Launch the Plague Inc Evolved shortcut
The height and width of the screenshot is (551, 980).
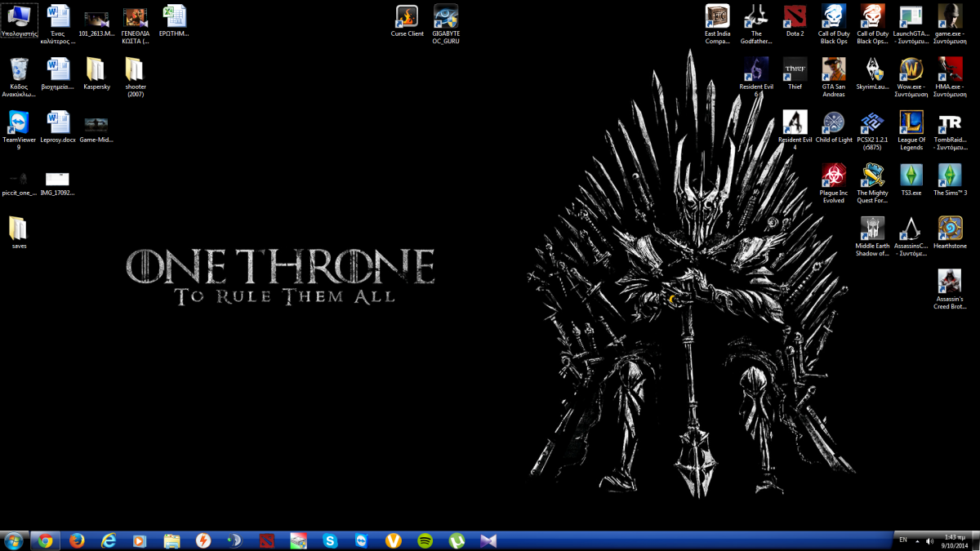pyautogui.click(x=834, y=184)
